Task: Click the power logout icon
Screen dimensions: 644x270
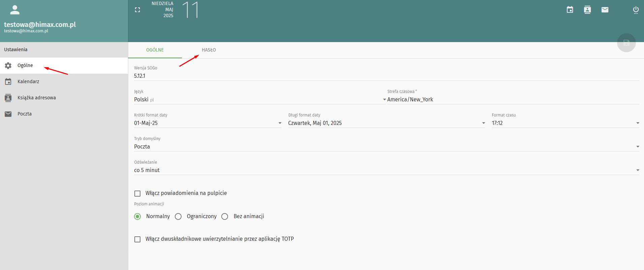Action: coord(636,10)
